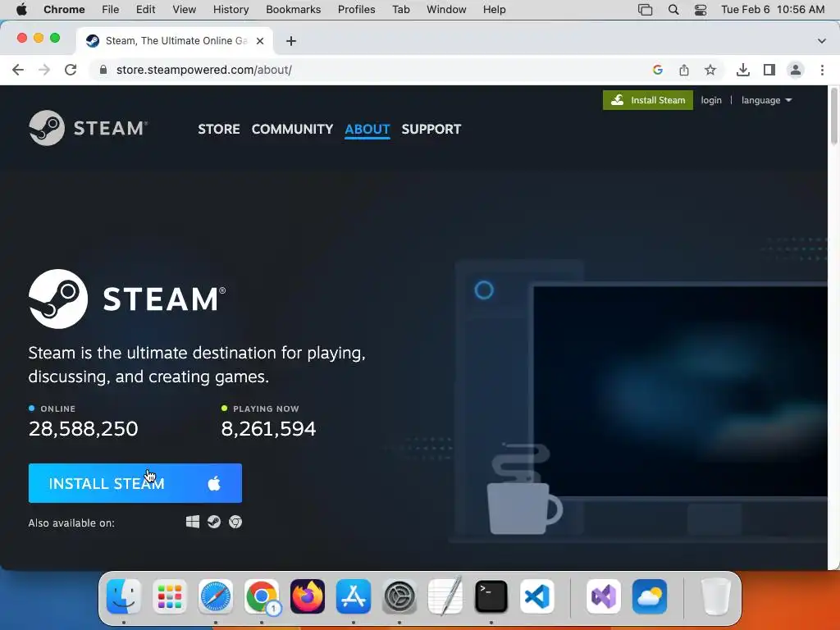The height and width of the screenshot is (630, 840).
Task: Open the Bookmarks menu
Action: point(294,10)
